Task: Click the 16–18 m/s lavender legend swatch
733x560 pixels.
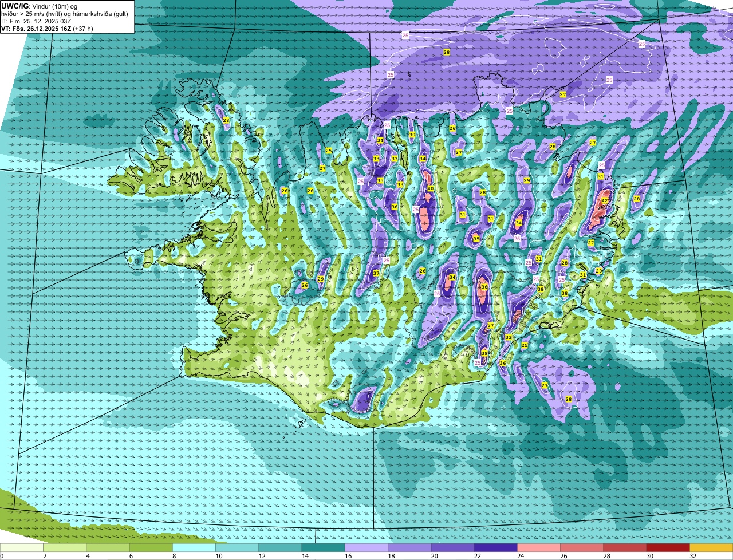Action: [366, 548]
